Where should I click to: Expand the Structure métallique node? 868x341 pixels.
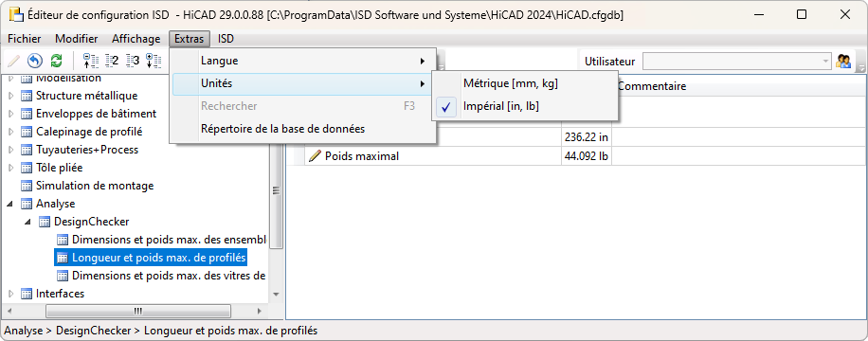click(10, 96)
